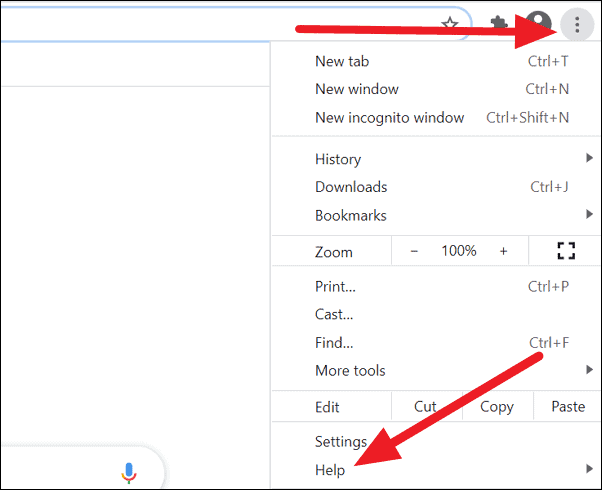Click the Cut button in Edit row
This screenshot has height=490, width=602.
pos(425,407)
